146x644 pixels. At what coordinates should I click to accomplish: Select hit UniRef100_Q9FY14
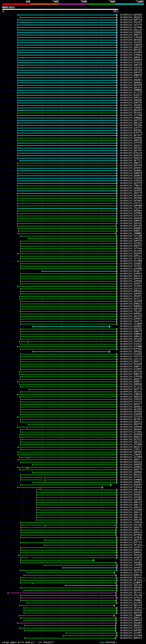coord(131,20)
